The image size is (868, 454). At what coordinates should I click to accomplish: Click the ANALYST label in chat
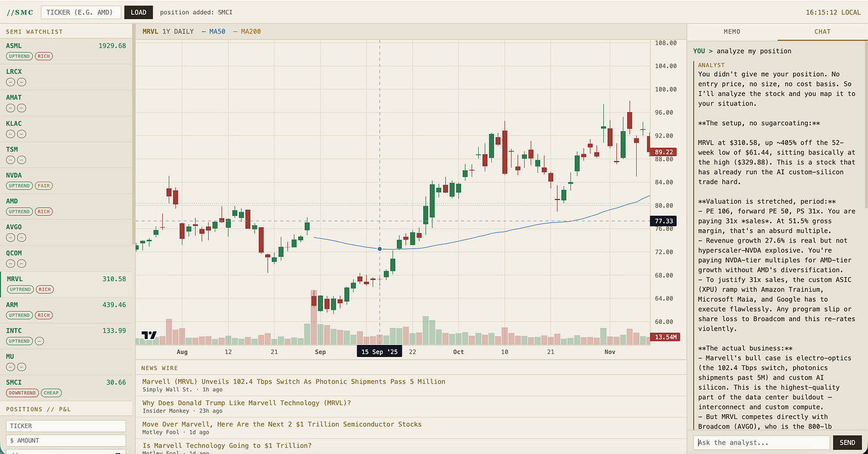(712, 65)
